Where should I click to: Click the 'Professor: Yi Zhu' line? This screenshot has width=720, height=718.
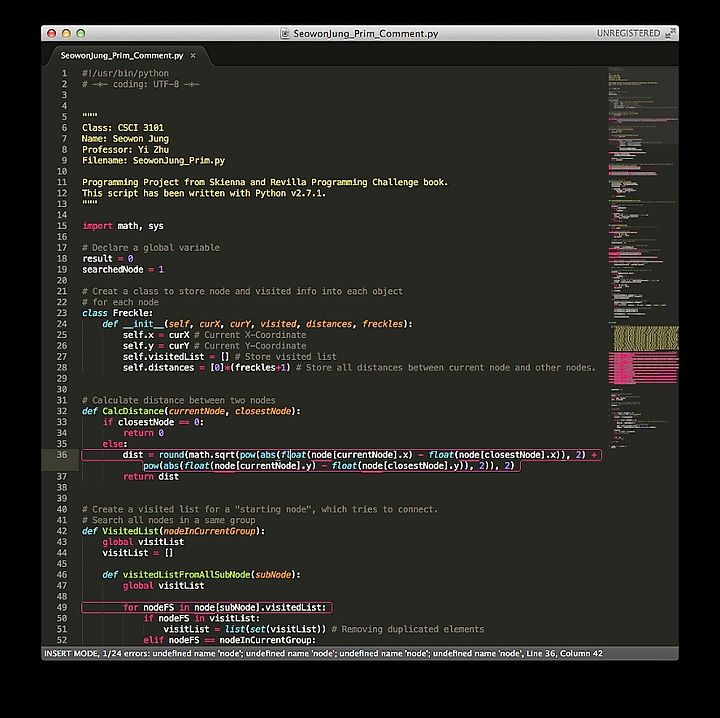point(125,150)
